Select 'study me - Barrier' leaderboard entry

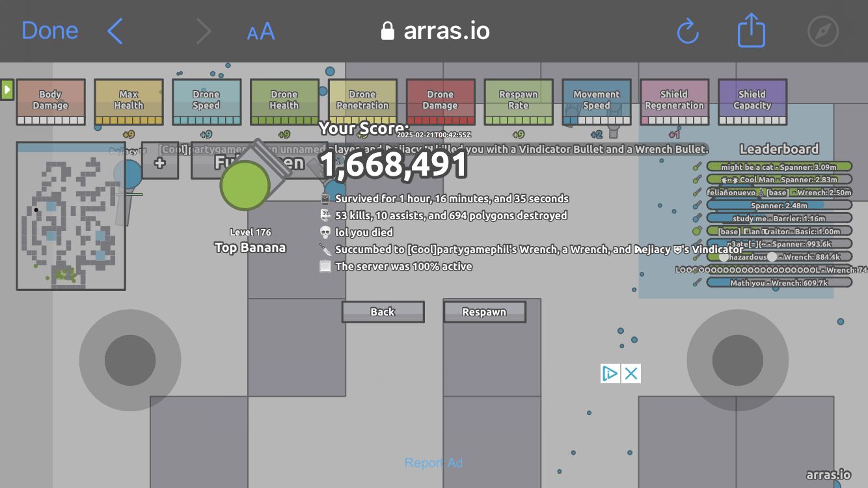click(x=779, y=218)
